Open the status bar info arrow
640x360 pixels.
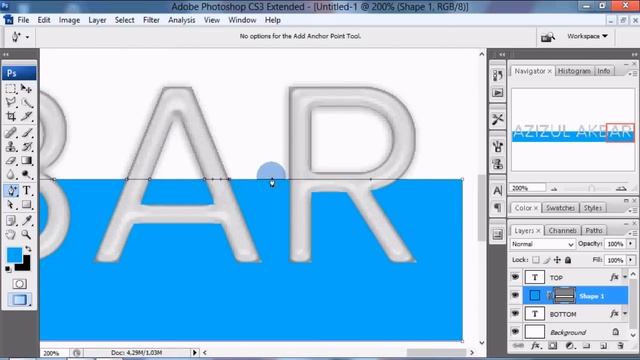(x=195, y=352)
